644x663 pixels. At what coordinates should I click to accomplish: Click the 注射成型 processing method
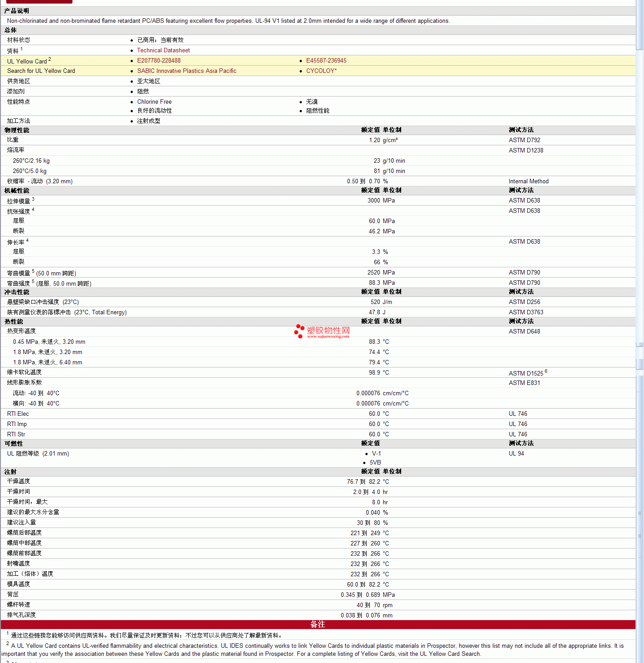148,121
